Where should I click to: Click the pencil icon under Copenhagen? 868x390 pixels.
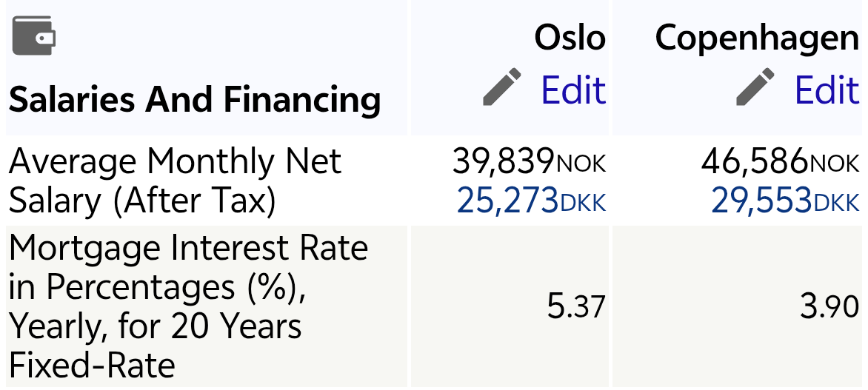tap(755, 87)
